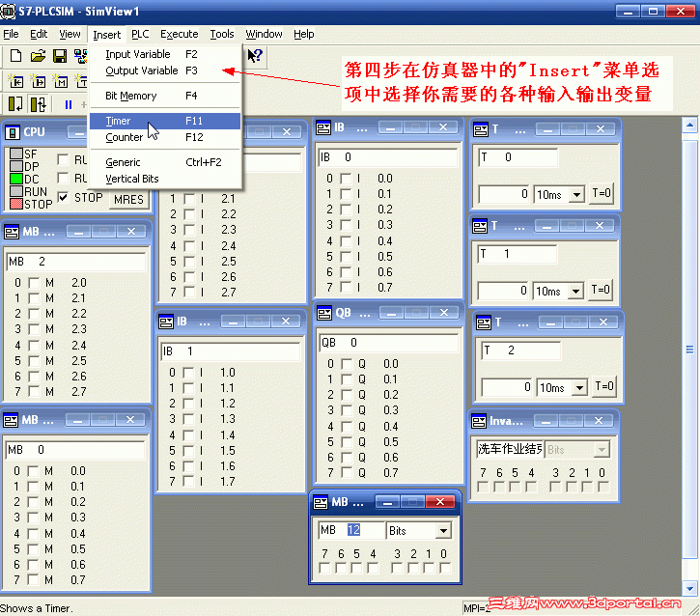Image resolution: width=700 pixels, height=616 pixels.
Task: Click the IB 0 window title icon
Action: pyautogui.click(x=323, y=128)
